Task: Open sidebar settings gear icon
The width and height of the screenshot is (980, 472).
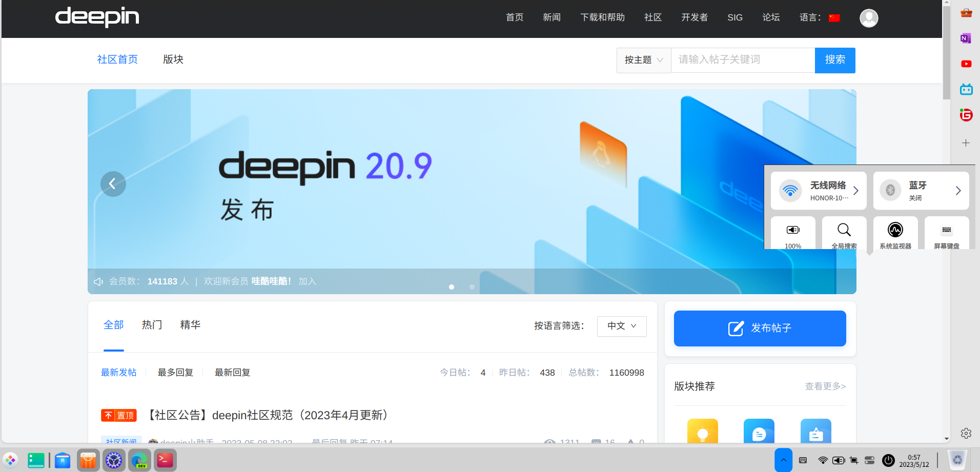Action: (966, 434)
